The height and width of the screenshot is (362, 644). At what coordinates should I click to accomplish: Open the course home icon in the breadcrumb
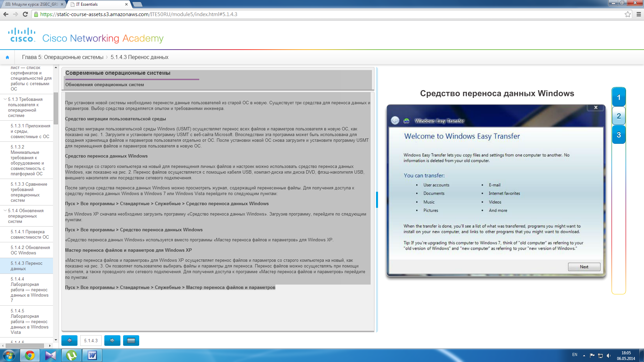point(7,57)
